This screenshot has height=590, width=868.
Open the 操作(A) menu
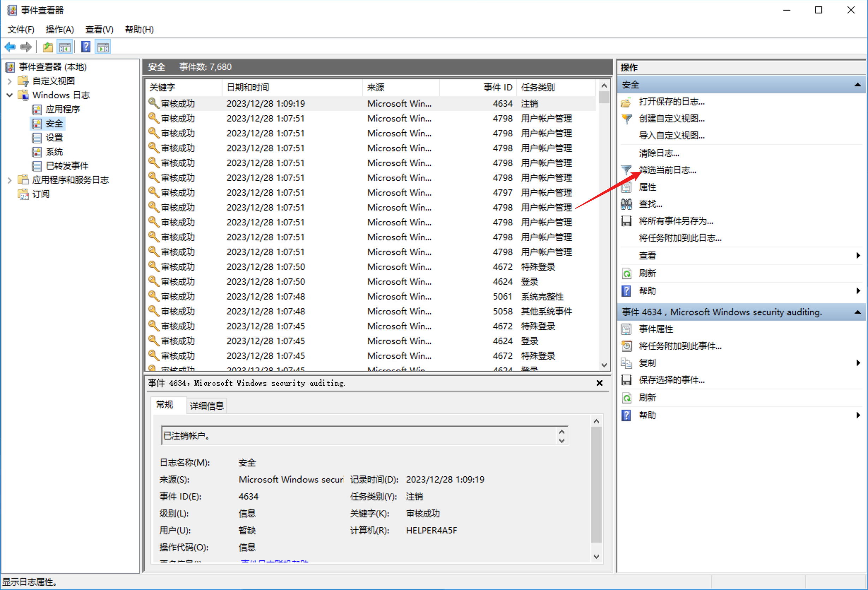click(x=59, y=30)
